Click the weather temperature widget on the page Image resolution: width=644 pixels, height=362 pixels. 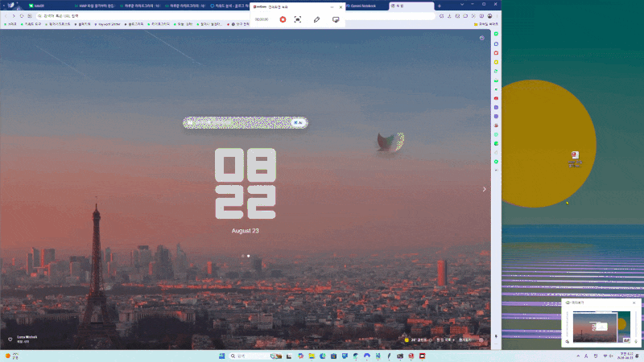(417, 339)
